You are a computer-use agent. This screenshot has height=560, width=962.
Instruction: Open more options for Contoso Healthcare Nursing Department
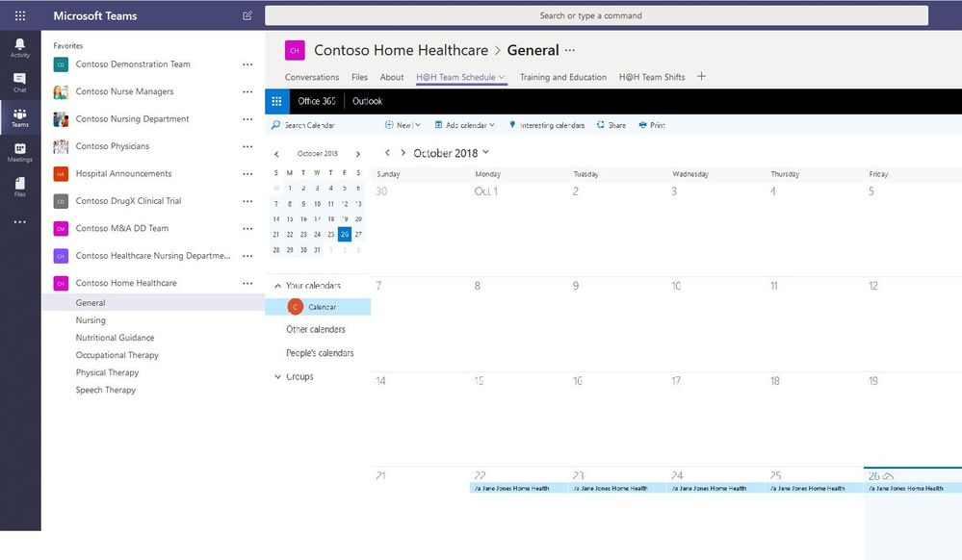point(247,256)
